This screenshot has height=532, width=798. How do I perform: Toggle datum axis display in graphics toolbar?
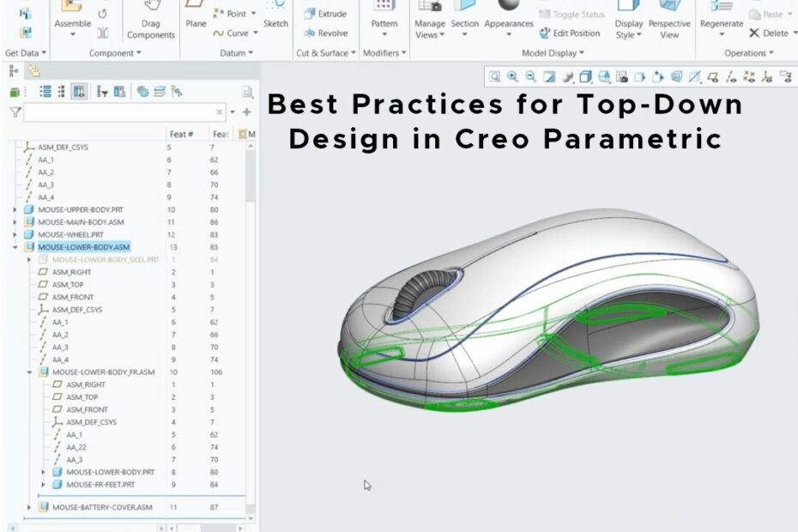[731, 77]
